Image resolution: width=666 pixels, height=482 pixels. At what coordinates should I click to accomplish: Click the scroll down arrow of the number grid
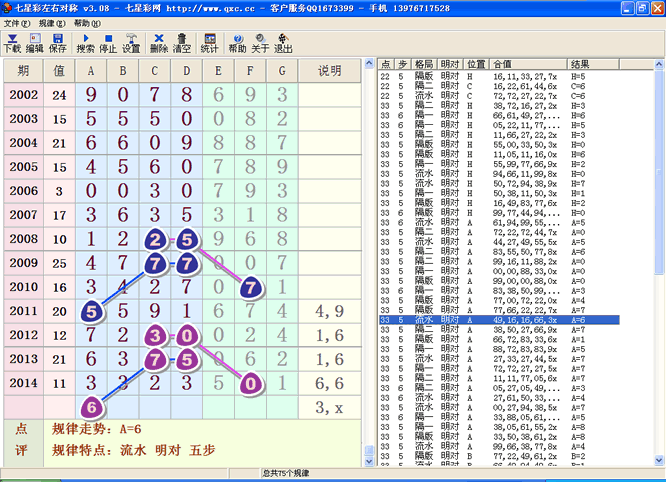369,462
